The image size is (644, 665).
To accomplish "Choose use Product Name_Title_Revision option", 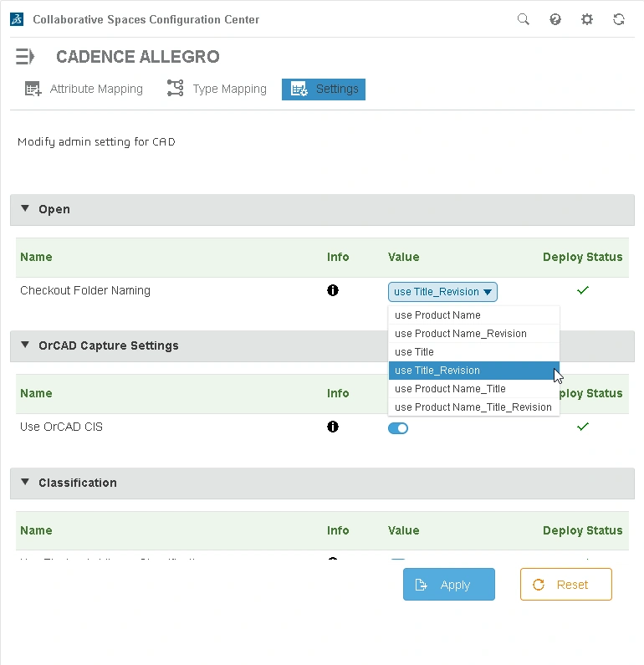I will (473, 407).
